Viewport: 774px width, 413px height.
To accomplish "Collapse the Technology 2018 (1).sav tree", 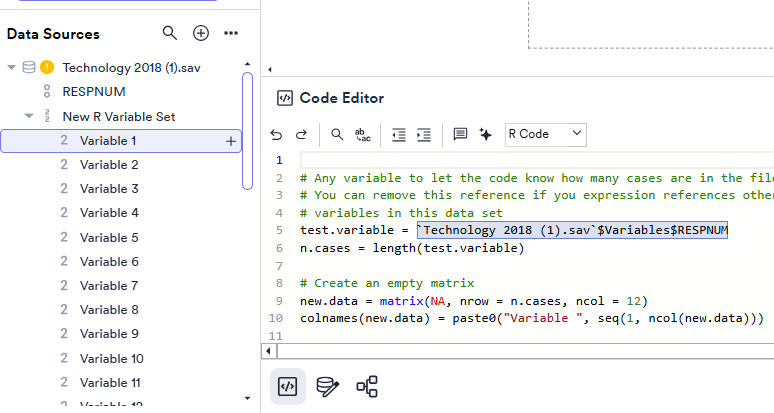I will tap(11, 68).
